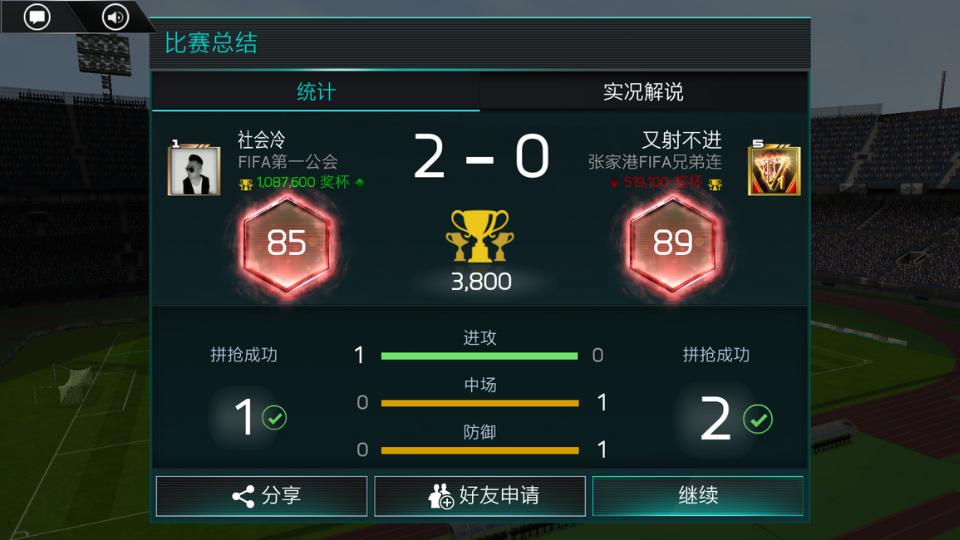This screenshot has width=960, height=540.
Task: Click the small trophy icon beside 1,087,600
Action: (x=246, y=184)
